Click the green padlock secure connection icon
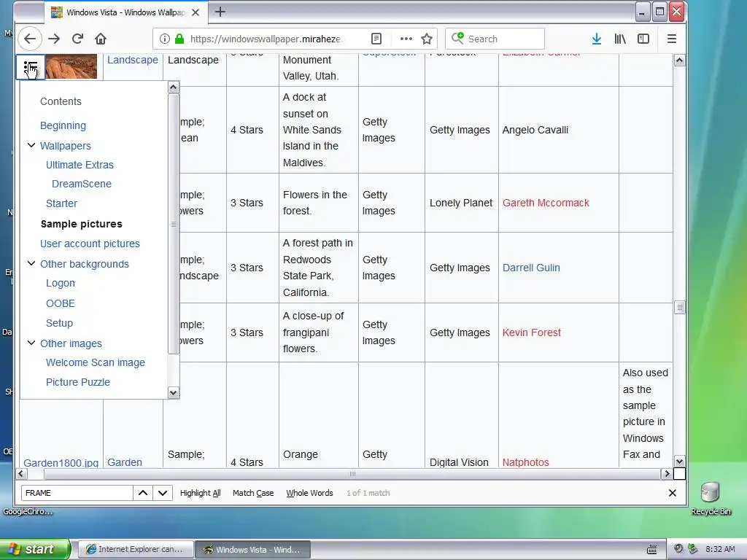This screenshot has height=560, width=747. (179, 39)
